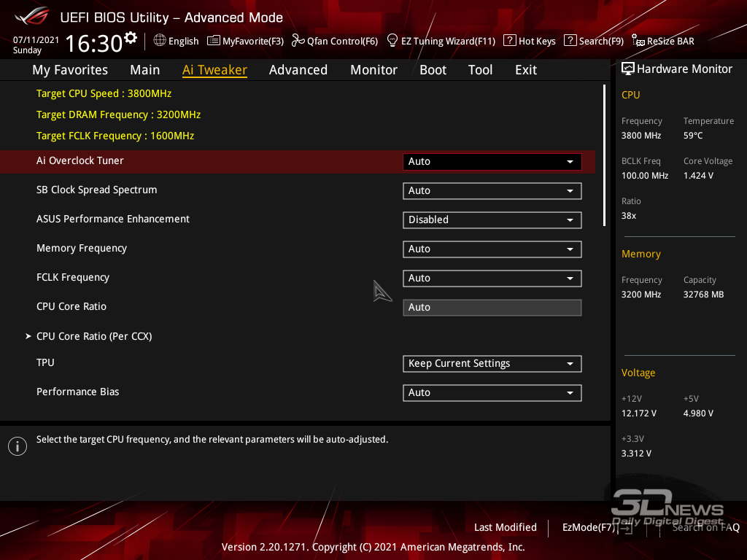This screenshot has width=747, height=560.
Task: Click Target CPU Speed : 3800MHz text
Action: coord(104,93)
